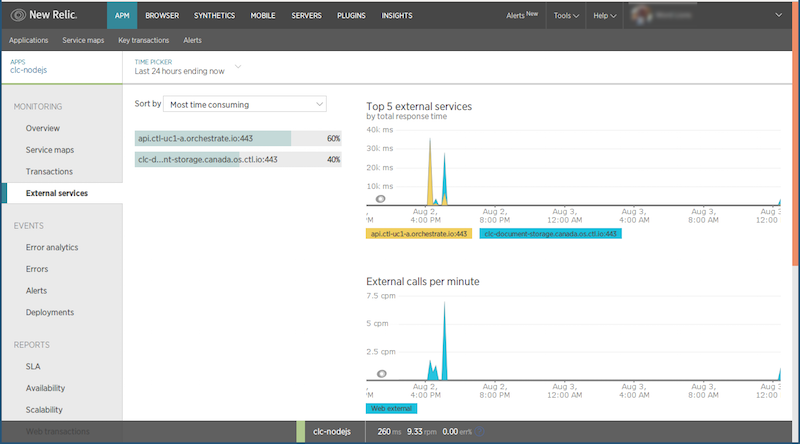Click the green status indicator in footer
Image resolution: width=800 pixels, height=444 pixels.
pos(301,432)
